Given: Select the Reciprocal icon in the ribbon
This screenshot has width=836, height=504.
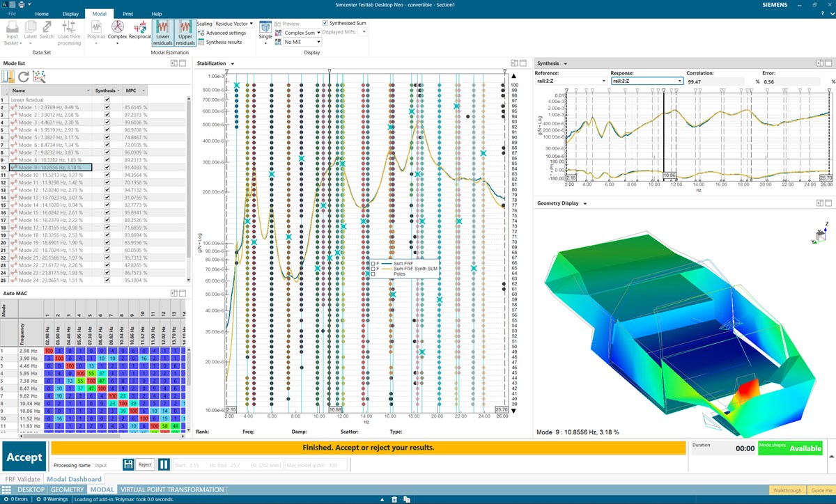Looking at the screenshot, I should pyautogui.click(x=140, y=28).
